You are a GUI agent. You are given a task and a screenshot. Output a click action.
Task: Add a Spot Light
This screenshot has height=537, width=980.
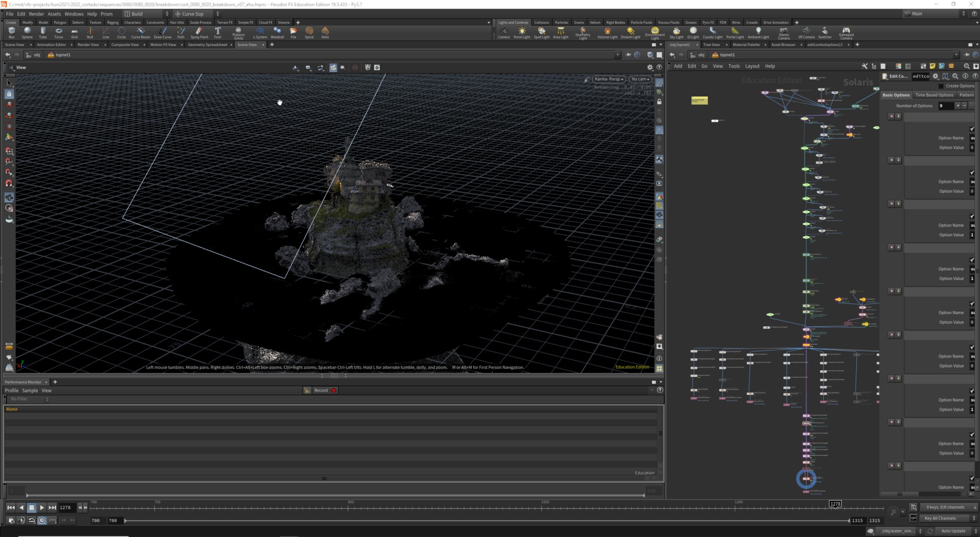pyautogui.click(x=541, y=32)
